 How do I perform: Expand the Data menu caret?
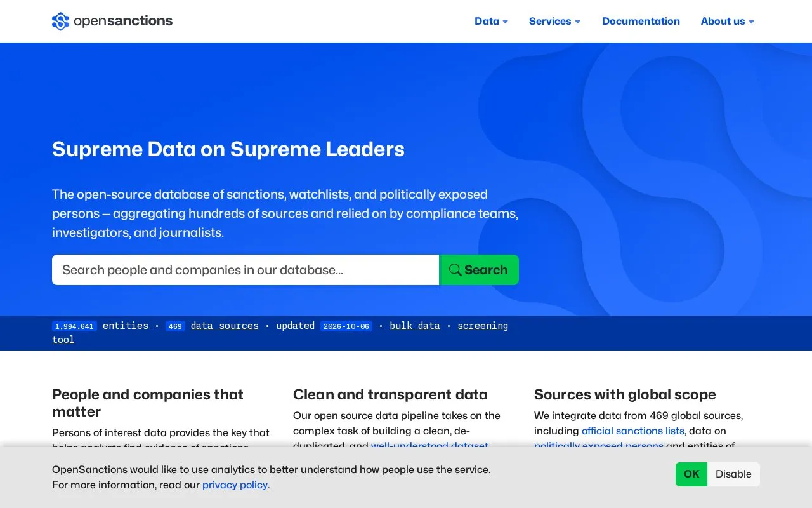(x=506, y=22)
